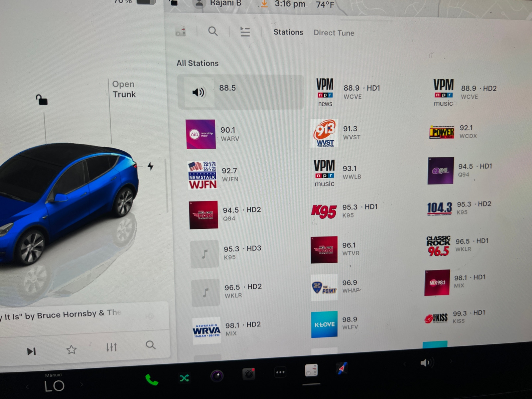Toggle favorite star for current station
532x399 pixels.
tap(71, 349)
